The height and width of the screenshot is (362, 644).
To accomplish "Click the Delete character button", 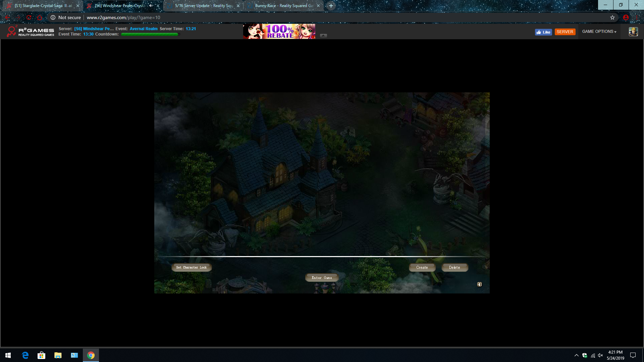I will coord(454,267).
